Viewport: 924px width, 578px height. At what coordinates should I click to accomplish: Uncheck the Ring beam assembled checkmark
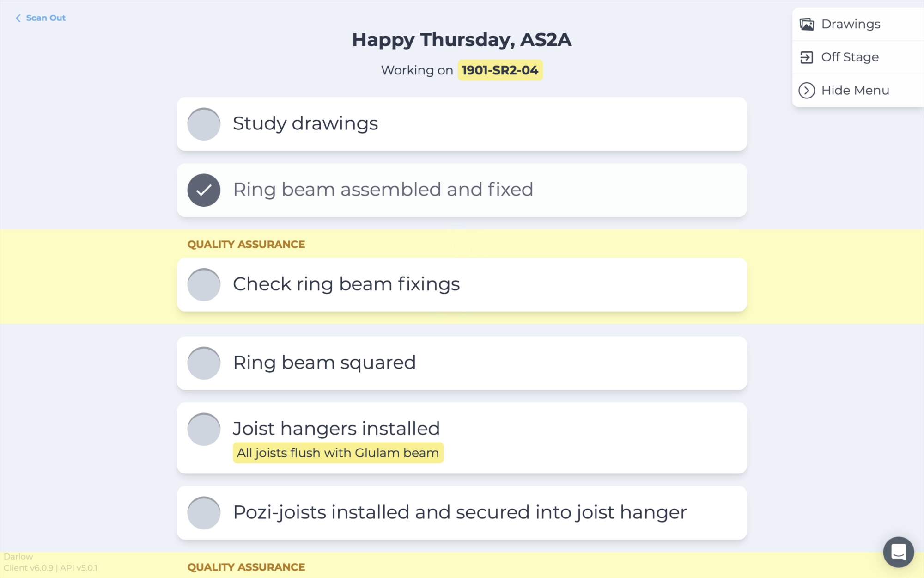click(204, 190)
